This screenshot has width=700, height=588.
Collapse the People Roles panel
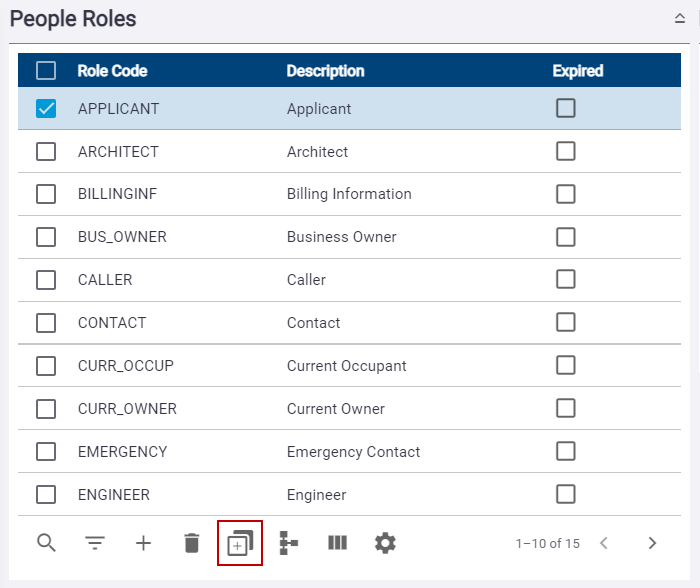point(679,18)
